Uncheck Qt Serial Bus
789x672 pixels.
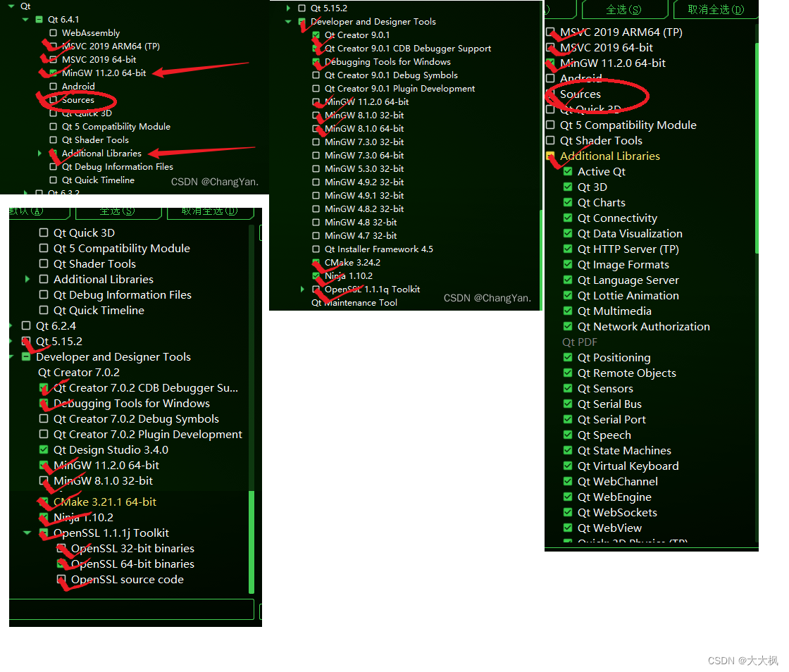click(x=568, y=404)
